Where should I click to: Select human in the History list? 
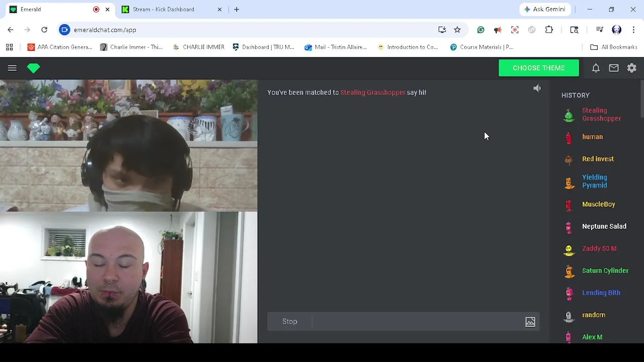coord(592,137)
